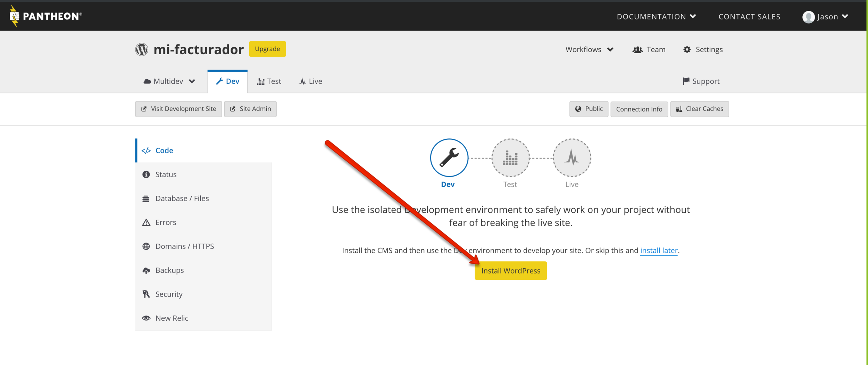Open the Security section in sidebar
Viewport: 868px width, 365px height.
pos(204,294)
